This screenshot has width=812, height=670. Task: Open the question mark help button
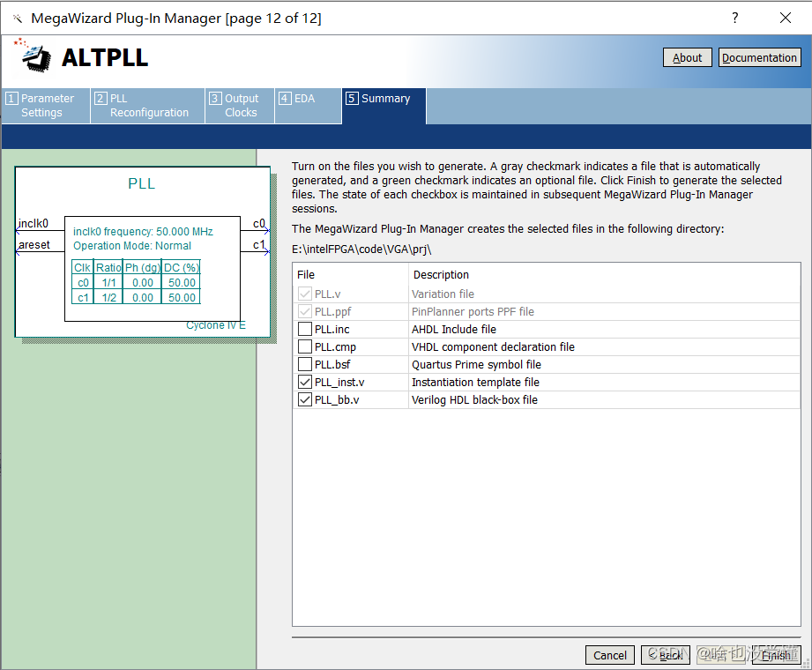click(734, 19)
